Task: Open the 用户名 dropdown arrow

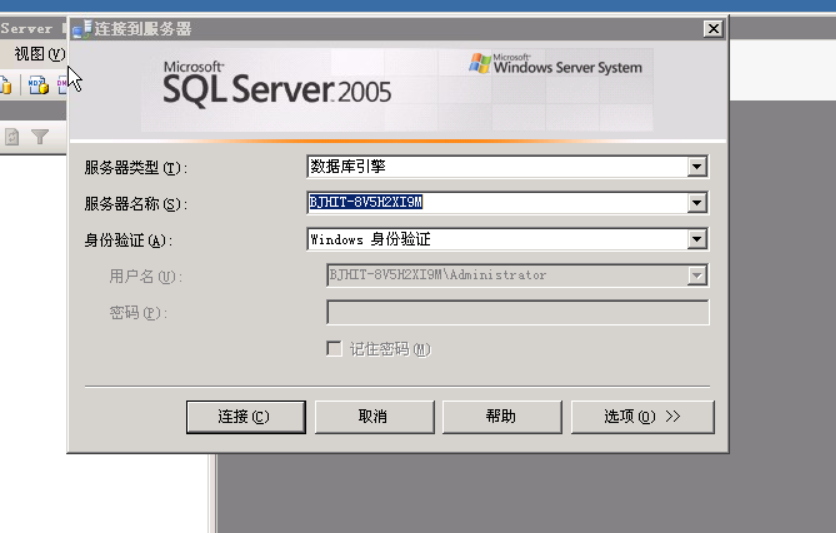Action: [697, 276]
